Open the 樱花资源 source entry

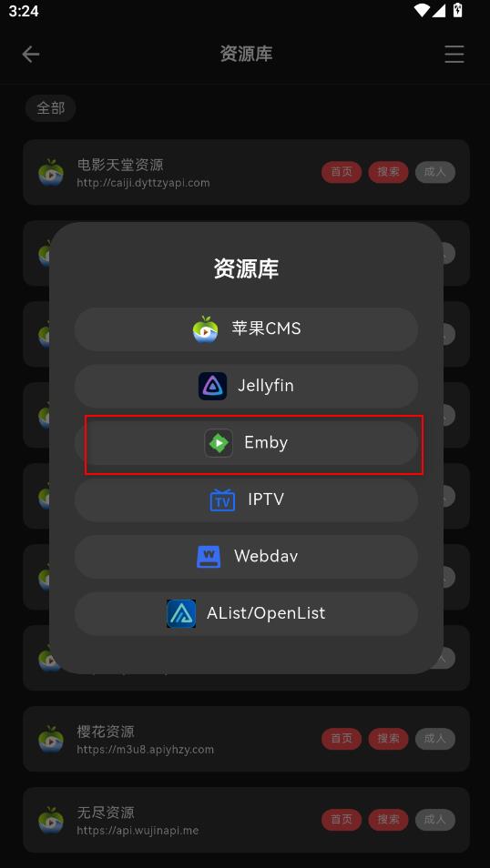246,739
